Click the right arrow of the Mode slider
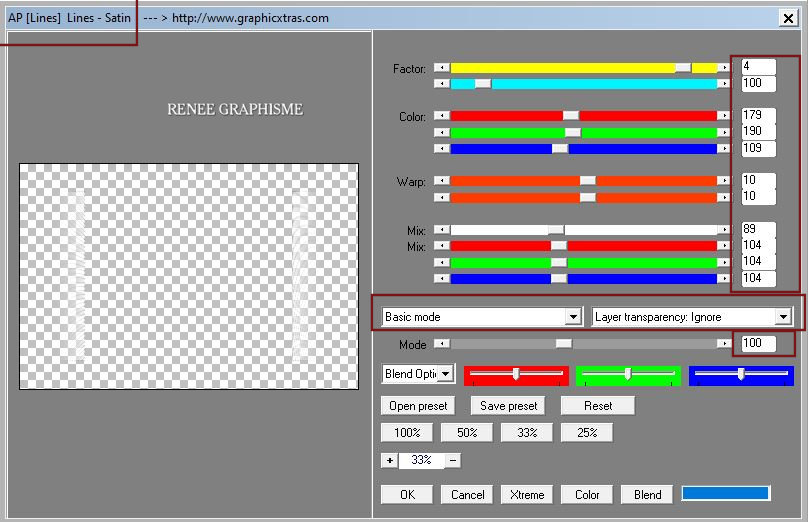 point(724,343)
